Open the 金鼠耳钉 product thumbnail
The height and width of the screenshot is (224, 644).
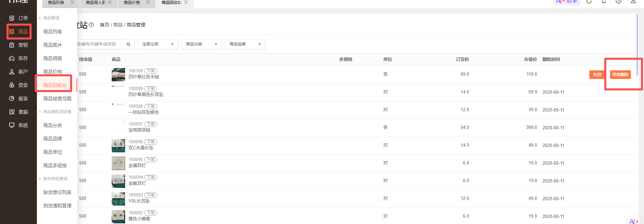point(118,181)
